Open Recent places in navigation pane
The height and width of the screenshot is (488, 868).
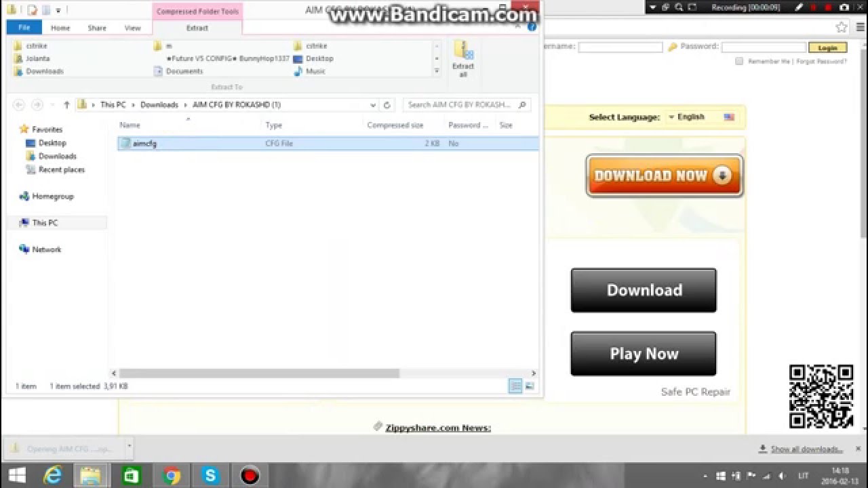coord(55,169)
